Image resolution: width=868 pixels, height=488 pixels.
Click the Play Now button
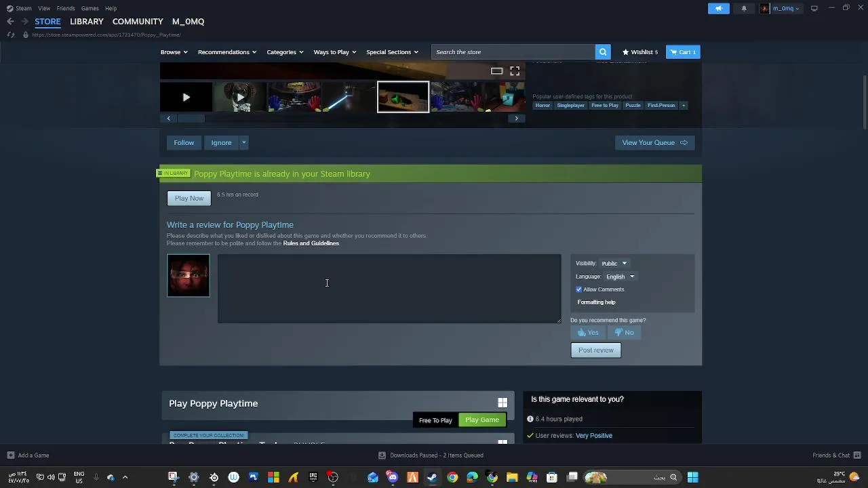(189, 198)
